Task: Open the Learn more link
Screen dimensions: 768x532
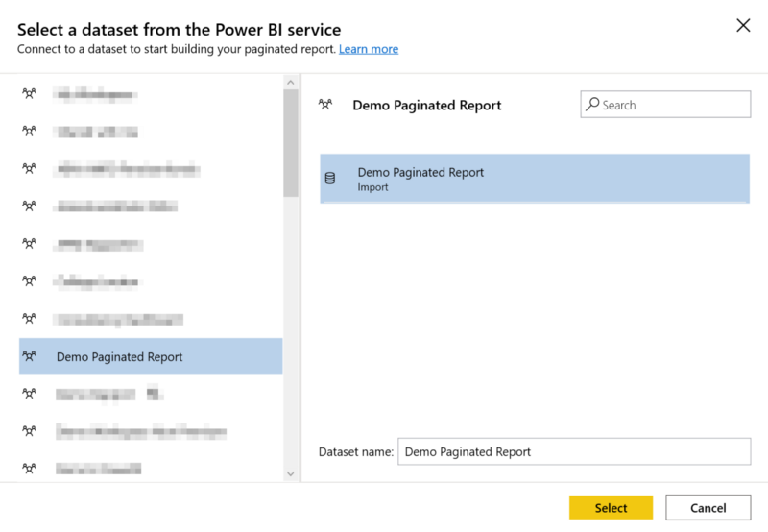Action: pos(369,49)
